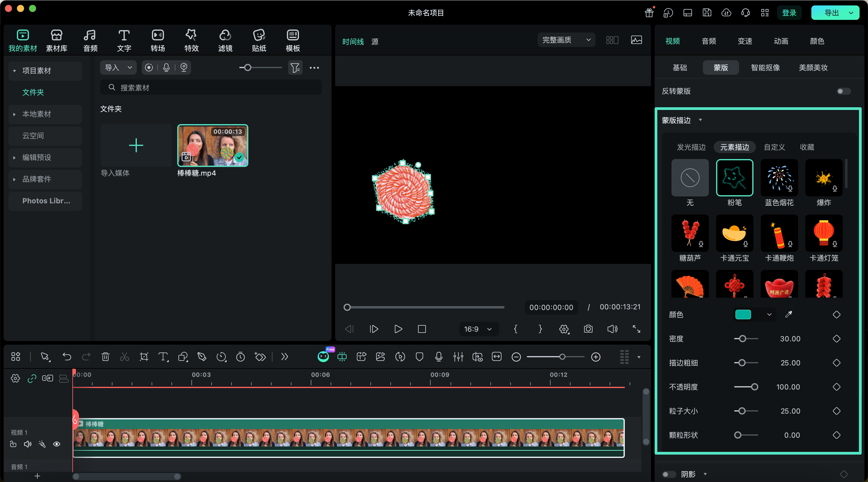Click the delete trash icon in timeline toolbar

(x=105, y=357)
